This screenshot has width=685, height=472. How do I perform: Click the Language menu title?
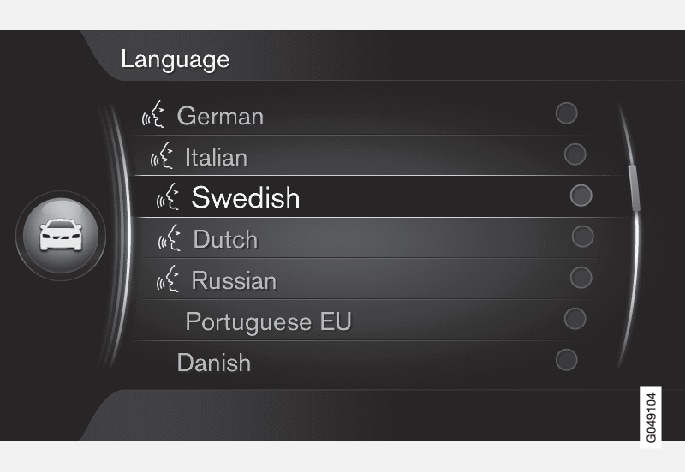pyautogui.click(x=175, y=59)
